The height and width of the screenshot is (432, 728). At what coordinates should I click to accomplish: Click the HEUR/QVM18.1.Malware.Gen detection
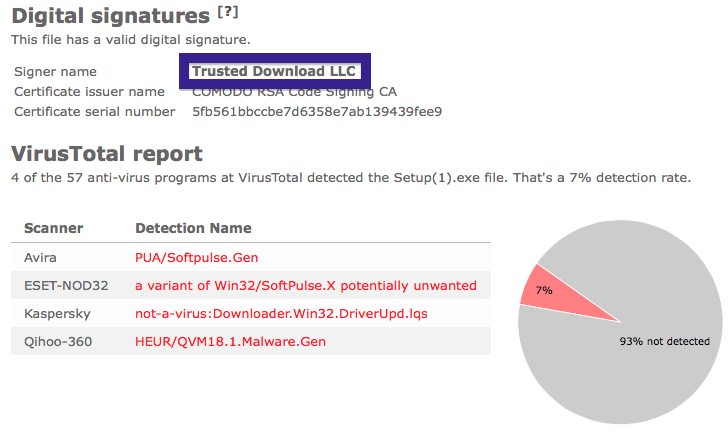tap(230, 341)
